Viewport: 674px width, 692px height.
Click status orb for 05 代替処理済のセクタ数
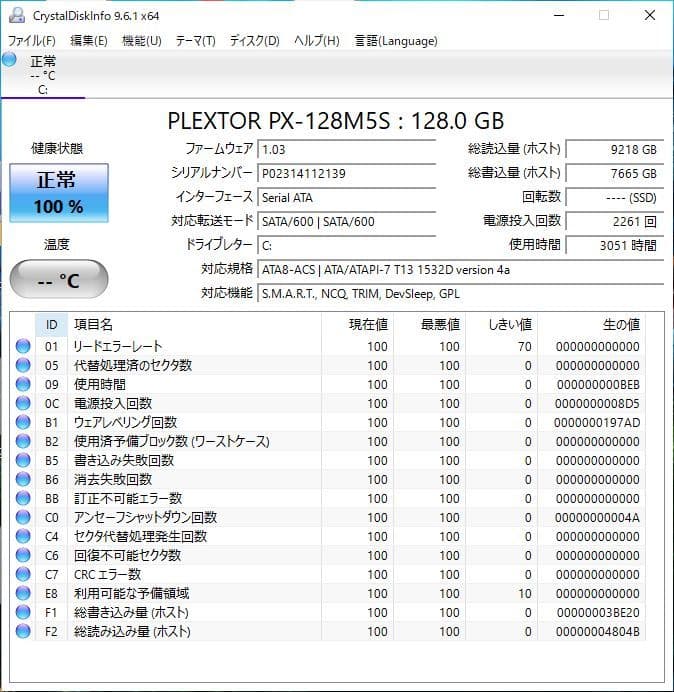pyautogui.click(x=23, y=365)
